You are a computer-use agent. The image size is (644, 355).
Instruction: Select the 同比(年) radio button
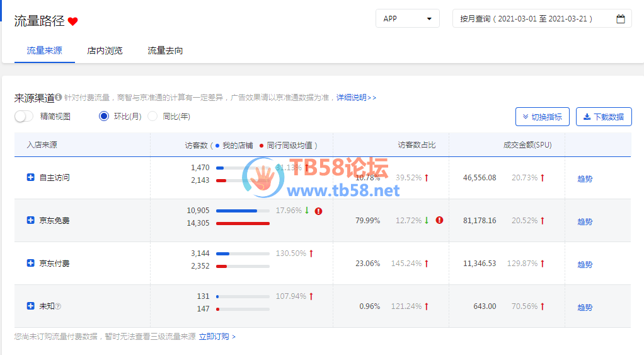[x=152, y=116]
